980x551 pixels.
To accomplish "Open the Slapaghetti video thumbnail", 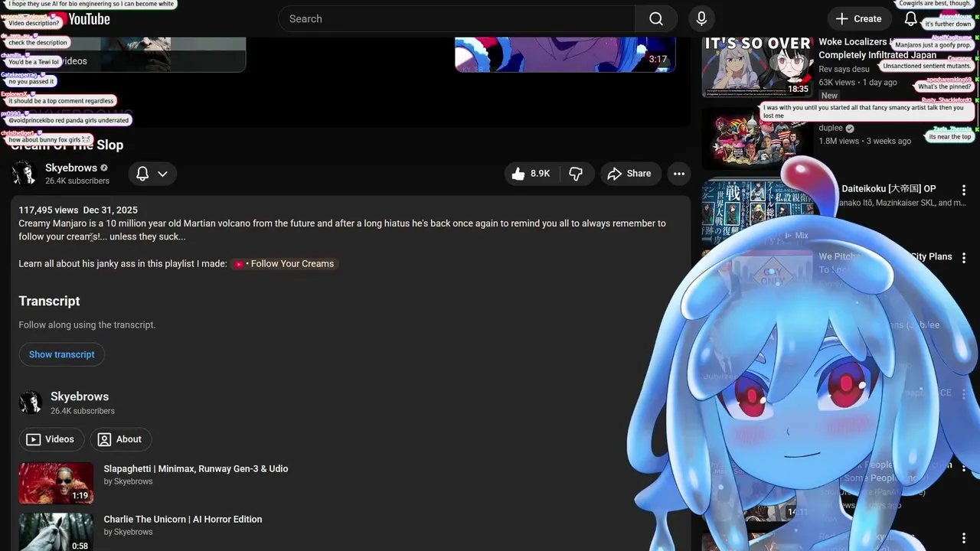I will (56, 483).
